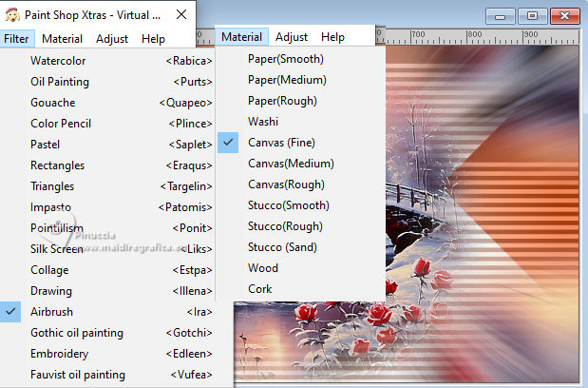Open Help menu in left menu bar
Image resolution: width=588 pixels, height=388 pixels.
coord(153,39)
